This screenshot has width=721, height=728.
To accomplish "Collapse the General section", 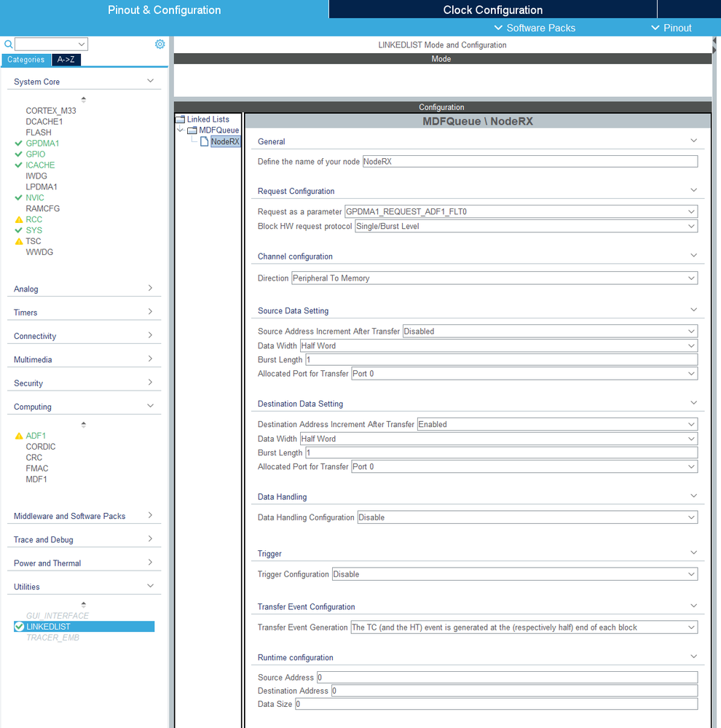I will coord(693,141).
